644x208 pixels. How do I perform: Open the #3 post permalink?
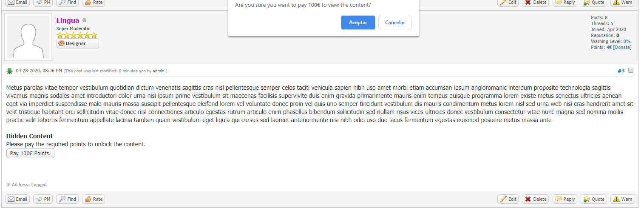621,71
